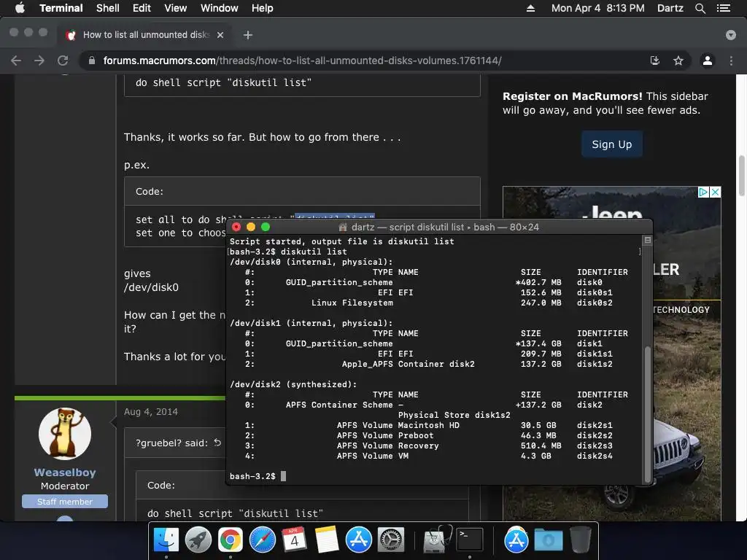Open Calendar from the Dock

tap(295, 540)
